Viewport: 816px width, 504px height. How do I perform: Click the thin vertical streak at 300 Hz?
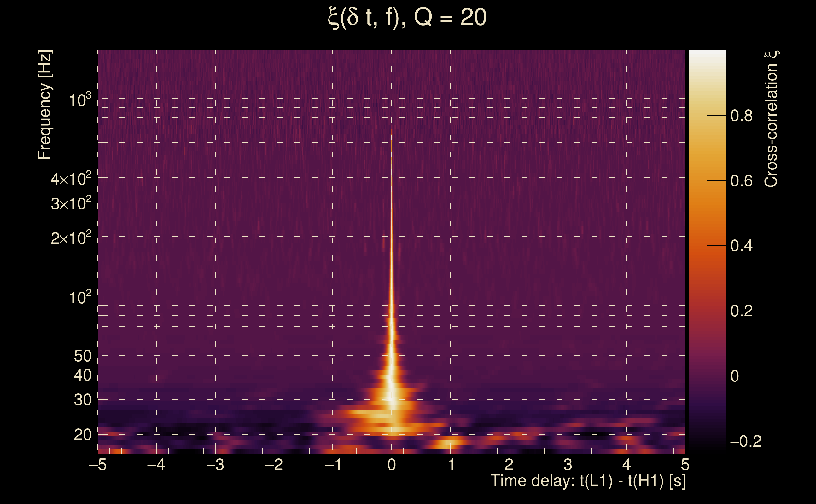(392, 202)
